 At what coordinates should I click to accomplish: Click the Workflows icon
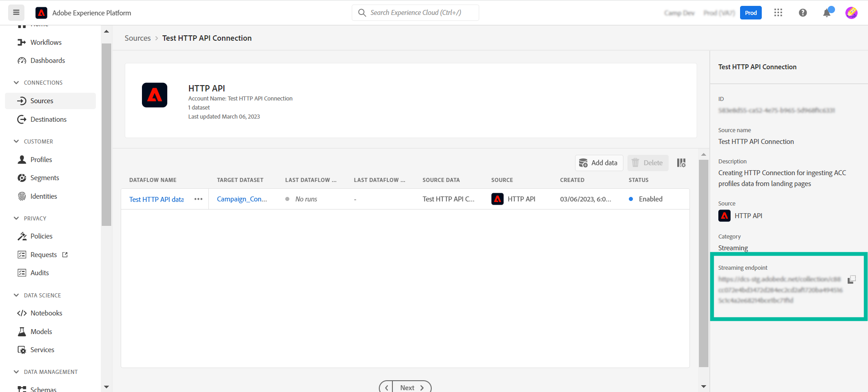22,42
